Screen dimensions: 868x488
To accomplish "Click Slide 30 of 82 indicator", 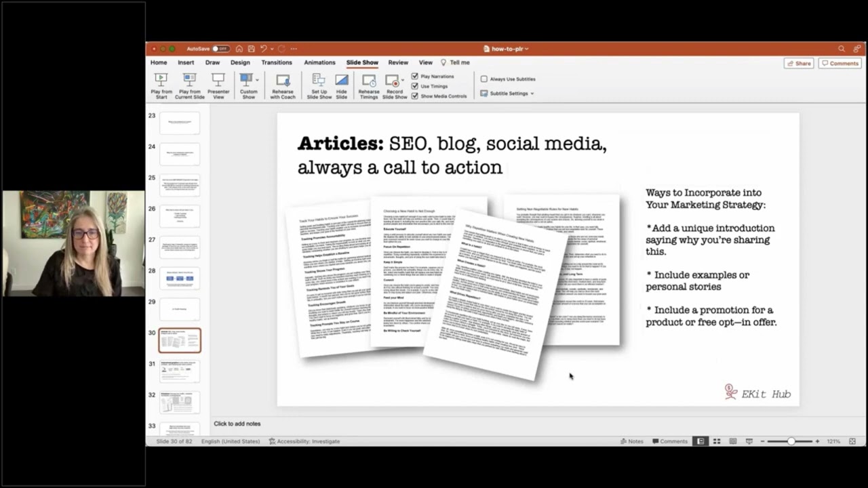I will pyautogui.click(x=174, y=441).
